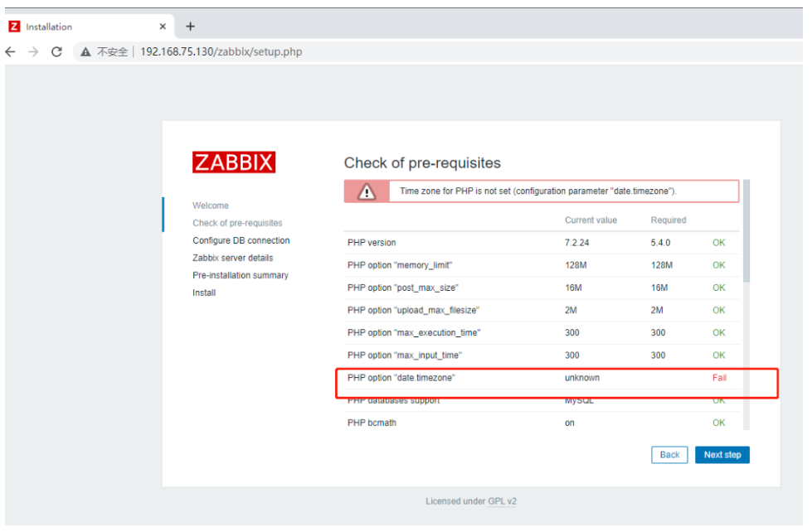Click the Back button
This screenshot has width=812, height=532.
[669, 455]
